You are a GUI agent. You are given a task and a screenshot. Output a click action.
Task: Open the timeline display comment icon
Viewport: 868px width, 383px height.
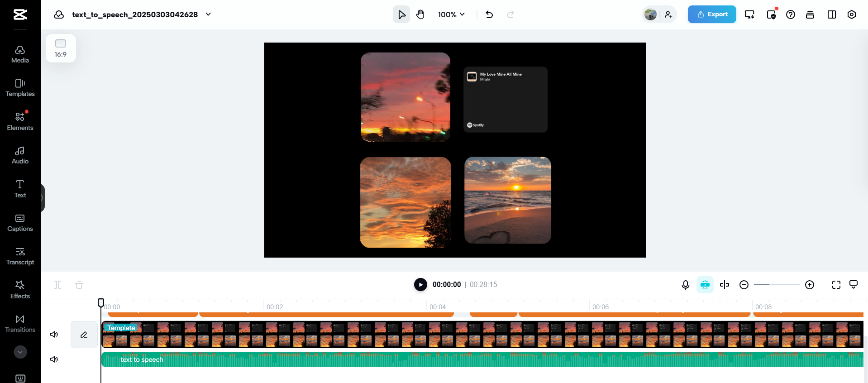pyautogui.click(x=854, y=285)
